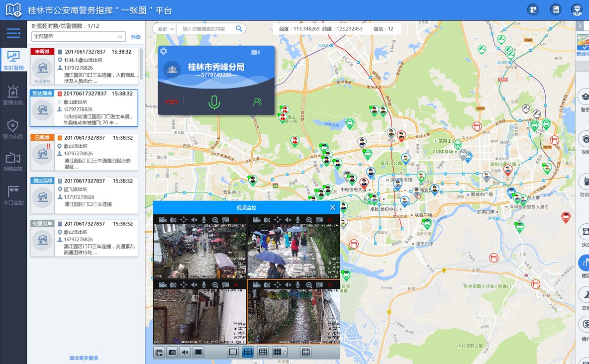The width and height of the screenshot is (589, 364).
Task: Enter fullscreen video mode
Action: (x=306, y=352)
